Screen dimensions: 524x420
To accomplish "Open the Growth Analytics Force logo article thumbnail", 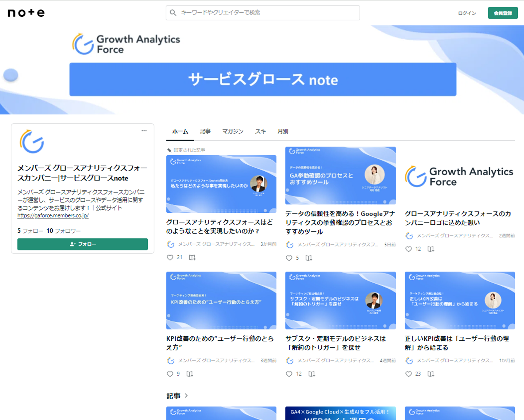I will (460, 176).
